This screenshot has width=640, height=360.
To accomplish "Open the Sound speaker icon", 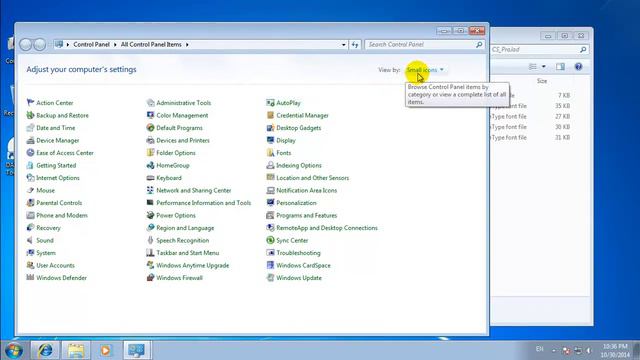I will [x=30, y=240].
